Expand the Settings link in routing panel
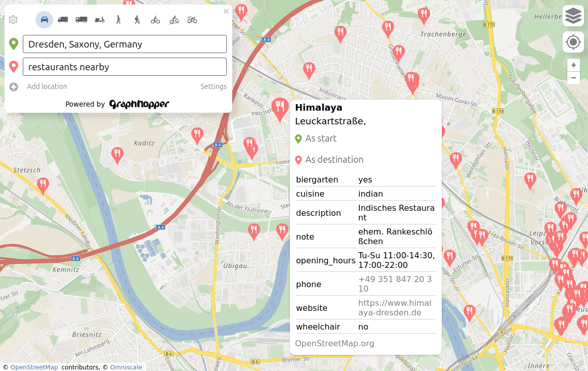 coord(214,86)
